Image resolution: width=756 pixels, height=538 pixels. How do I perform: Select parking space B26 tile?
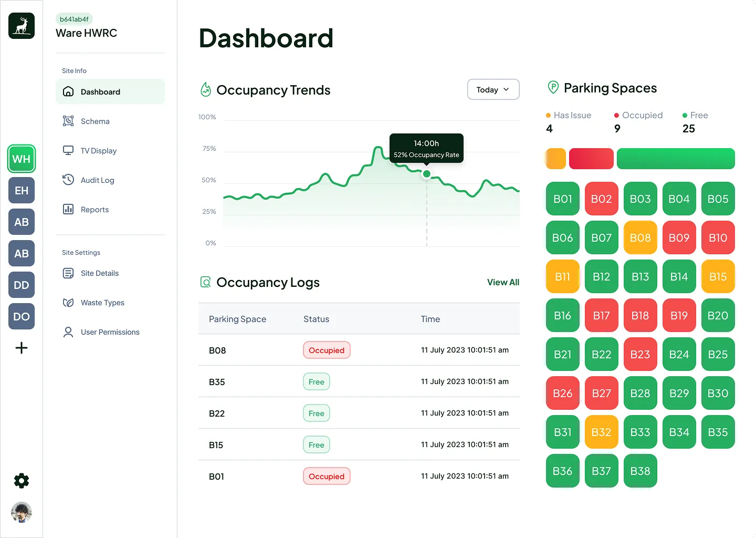tap(563, 393)
